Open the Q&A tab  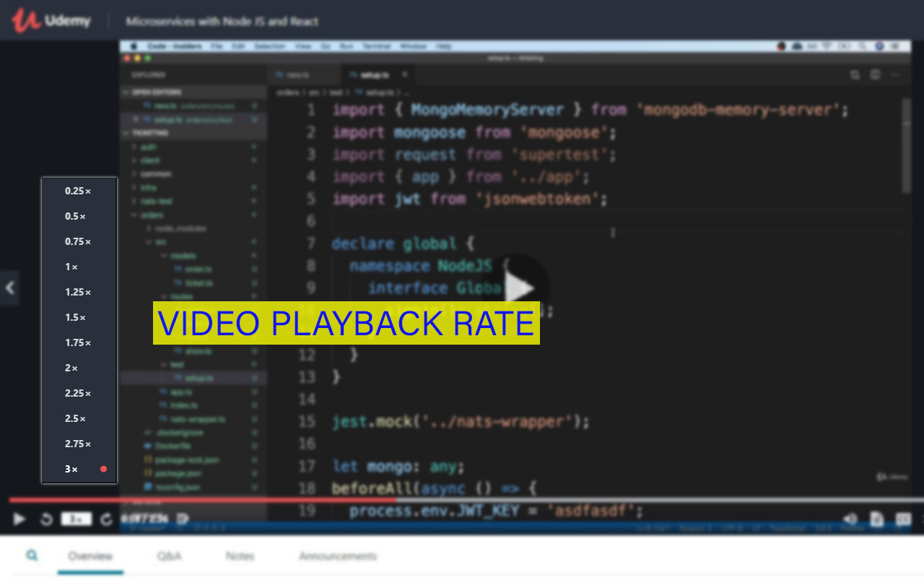(x=169, y=556)
